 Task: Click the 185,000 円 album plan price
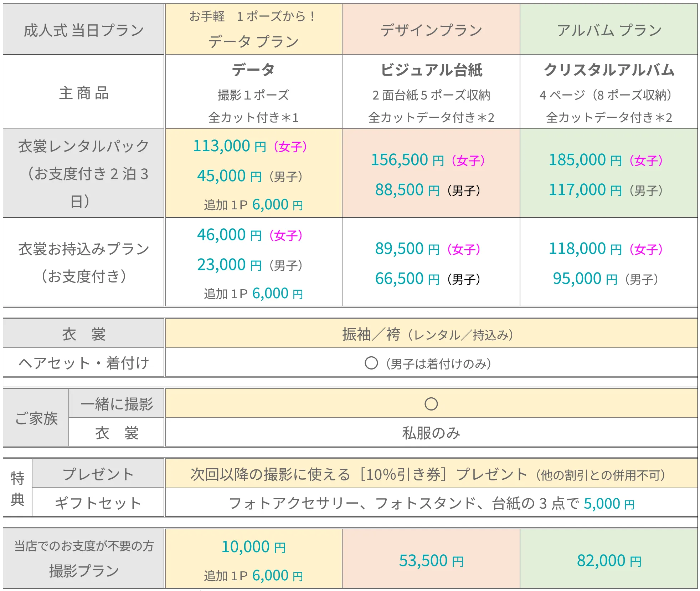585,160
